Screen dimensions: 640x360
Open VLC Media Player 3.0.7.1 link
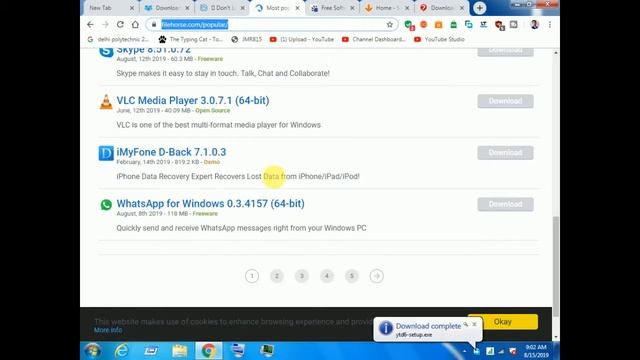[x=193, y=100]
